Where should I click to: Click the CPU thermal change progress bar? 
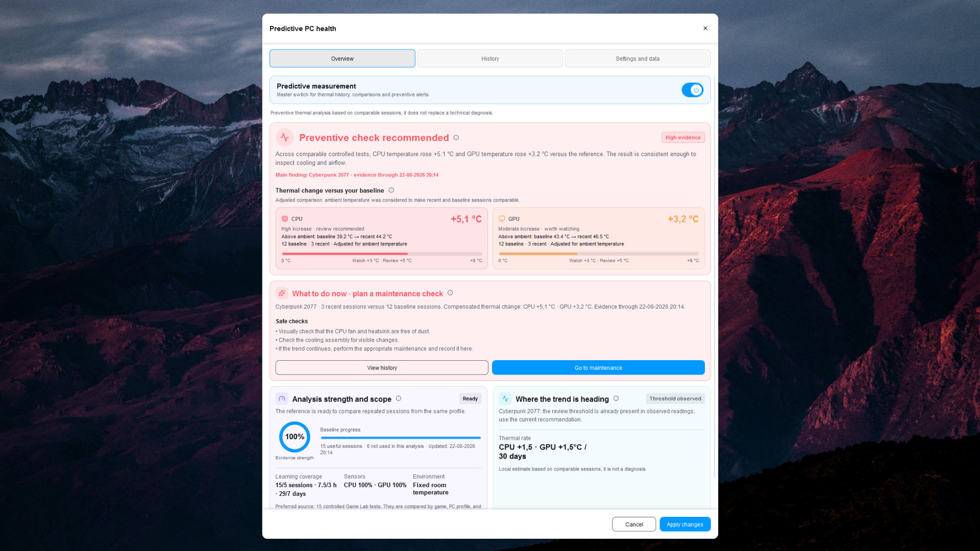[x=382, y=254]
